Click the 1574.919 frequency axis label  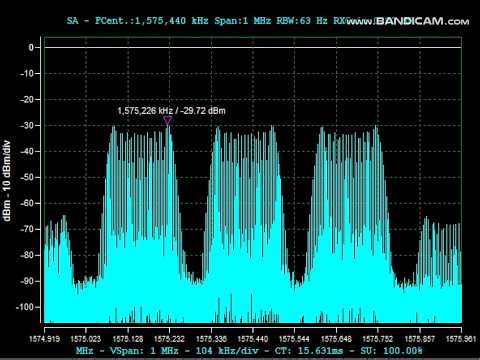tap(44, 339)
